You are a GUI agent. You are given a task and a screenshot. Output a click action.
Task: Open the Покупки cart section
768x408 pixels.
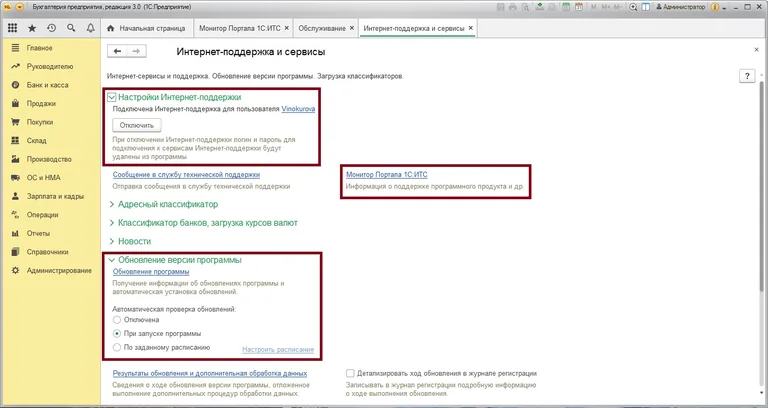pos(40,122)
